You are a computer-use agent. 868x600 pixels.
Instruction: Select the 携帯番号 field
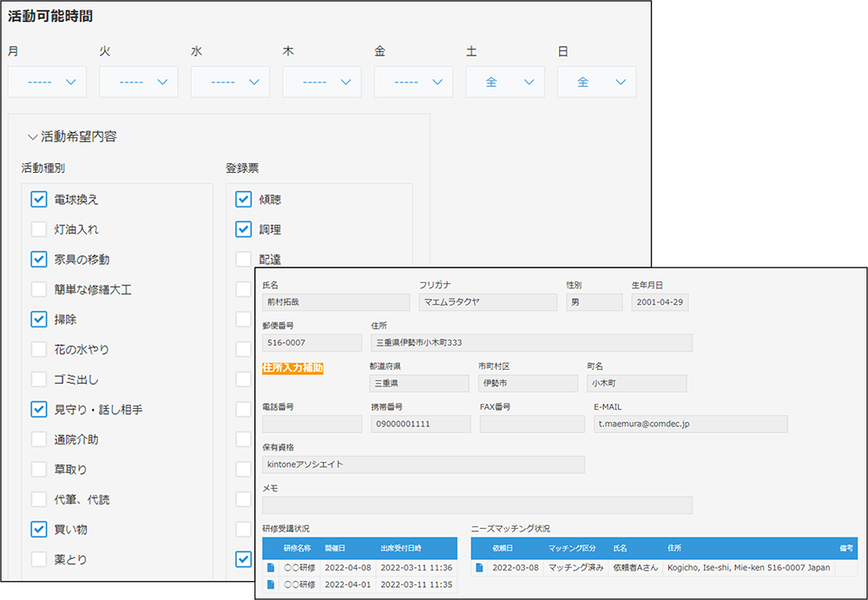pos(420,424)
